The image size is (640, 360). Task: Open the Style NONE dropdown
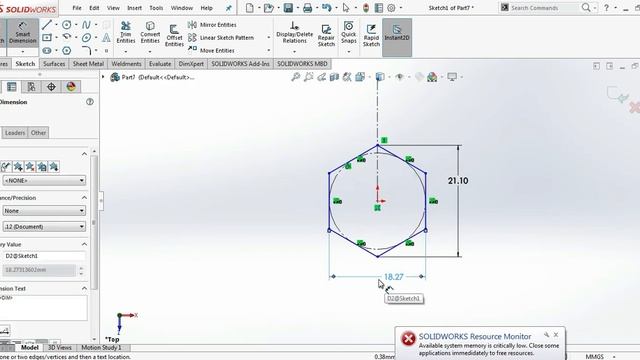coord(44,180)
